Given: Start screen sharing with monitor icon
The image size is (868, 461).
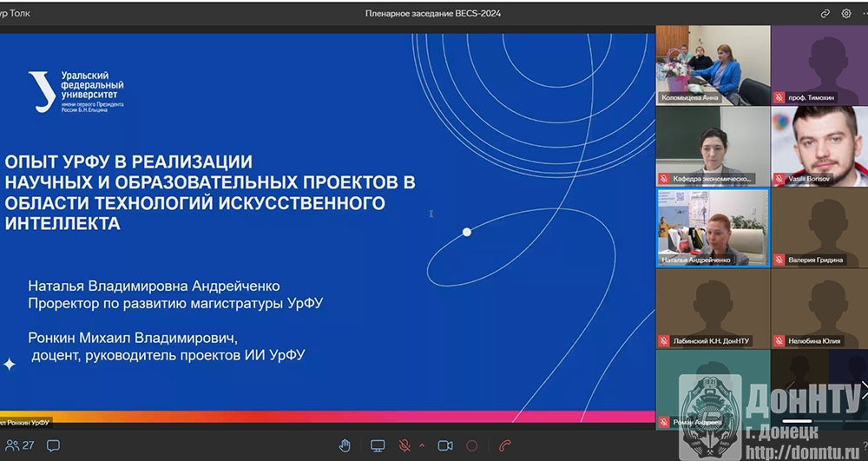Looking at the screenshot, I should click(x=378, y=445).
